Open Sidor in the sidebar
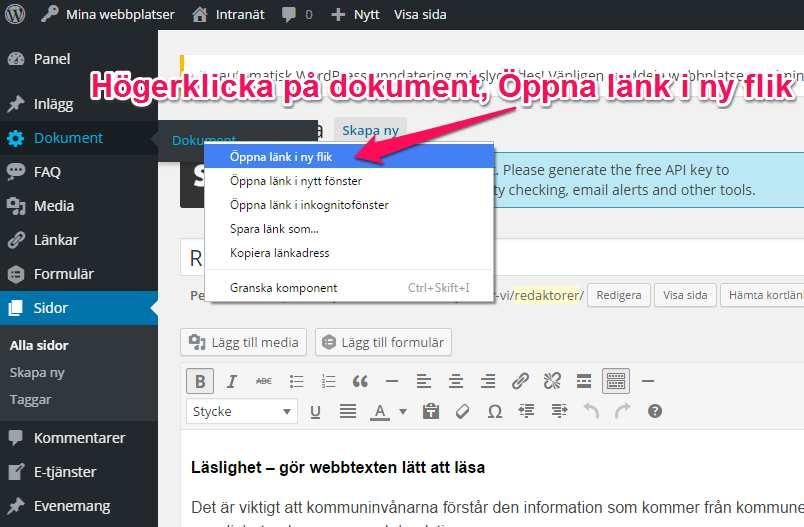 pyautogui.click(x=79, y=308)
